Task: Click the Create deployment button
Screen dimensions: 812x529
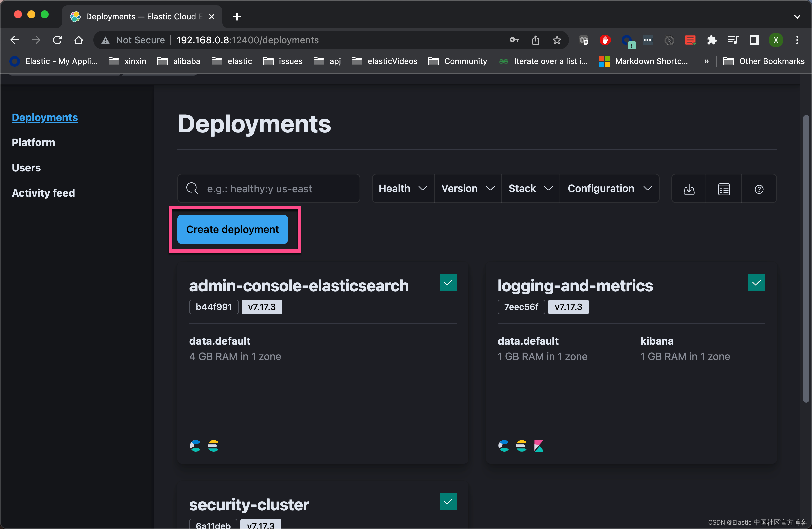Action: click(x=232, y=229)
